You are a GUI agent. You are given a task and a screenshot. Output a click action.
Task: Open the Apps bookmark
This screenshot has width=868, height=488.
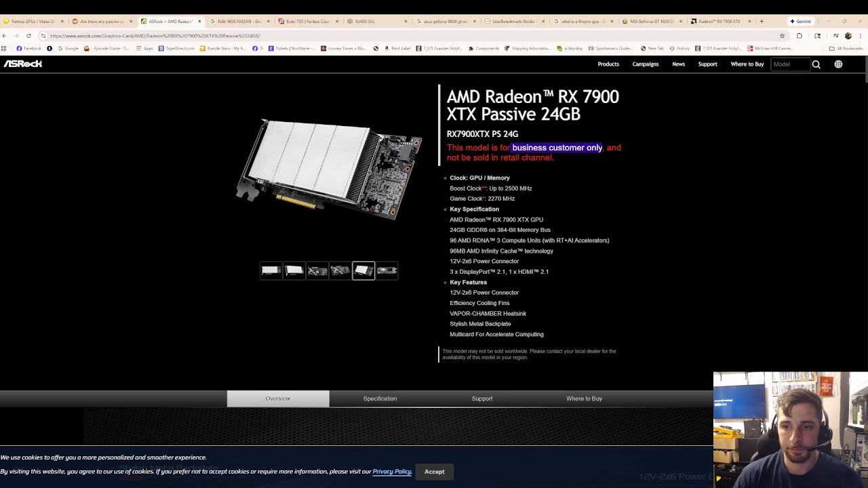(x=144, y=48)
